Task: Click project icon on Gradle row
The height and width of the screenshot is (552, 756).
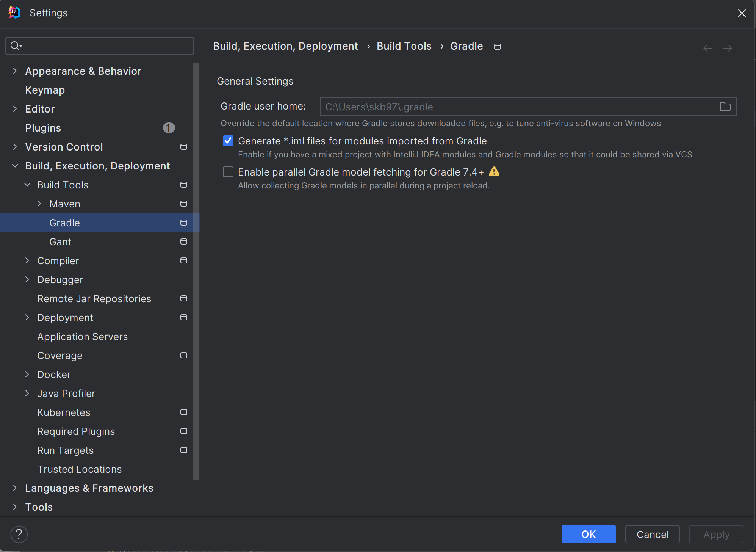Action: pyautogui.click(x=184, y=223)
